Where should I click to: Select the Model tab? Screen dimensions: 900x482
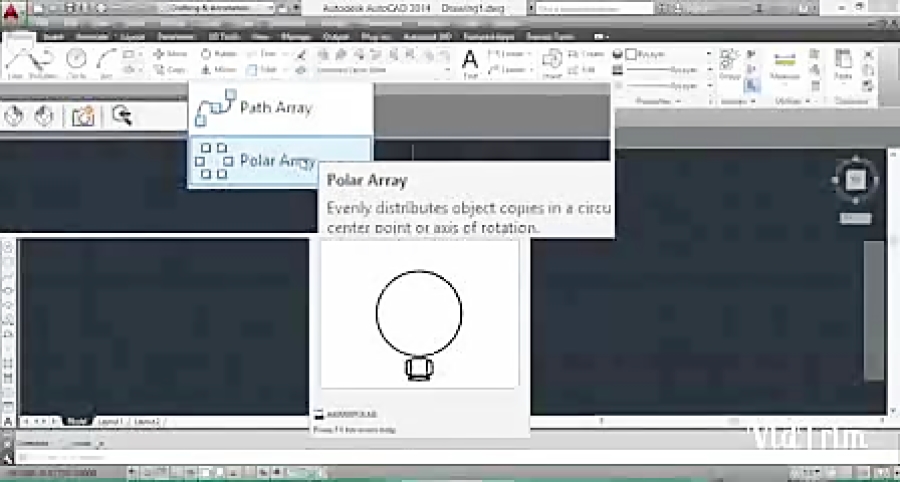[x=77, y=421]
